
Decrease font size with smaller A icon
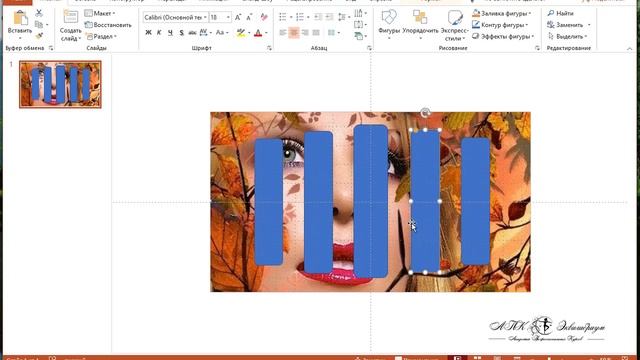pos(249,17)
